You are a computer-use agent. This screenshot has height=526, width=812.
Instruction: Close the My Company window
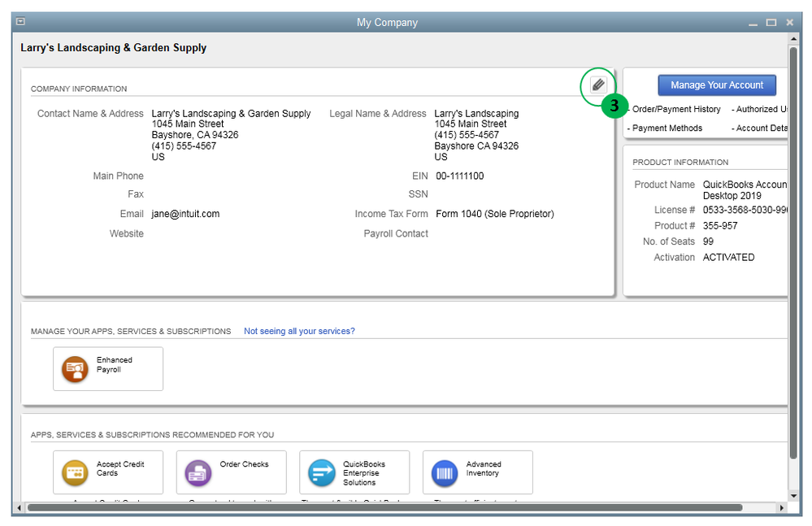(x=790, y=22)
